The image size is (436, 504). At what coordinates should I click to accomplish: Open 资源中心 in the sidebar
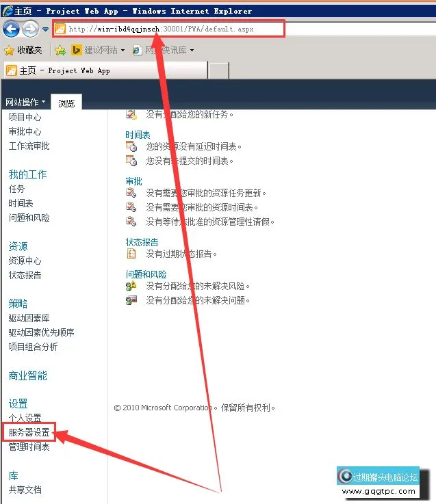[x=25, y=261]
